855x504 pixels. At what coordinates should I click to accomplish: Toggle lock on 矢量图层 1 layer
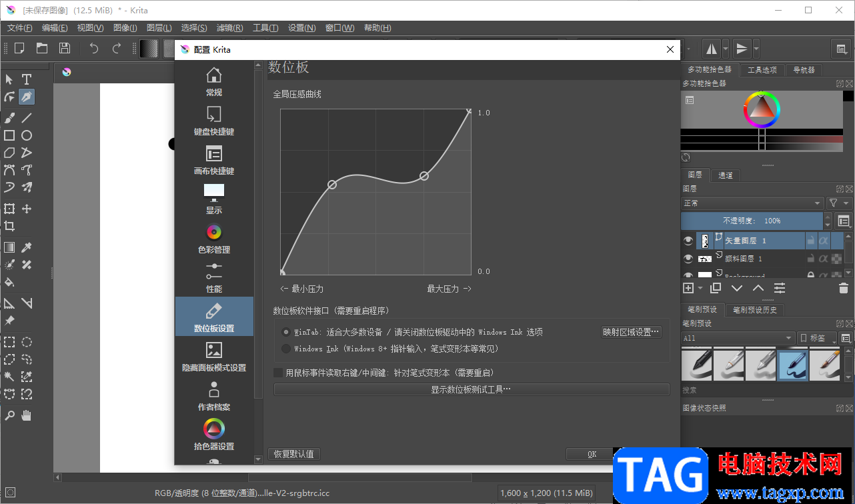(x=811, y=241)
